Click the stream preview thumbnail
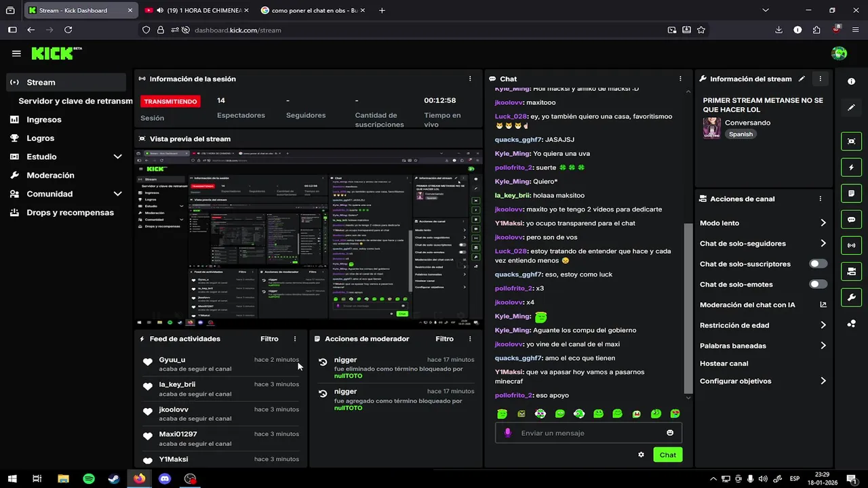Image resolution: width=868 pixels, height=488 pixels. tap(309, 238)
